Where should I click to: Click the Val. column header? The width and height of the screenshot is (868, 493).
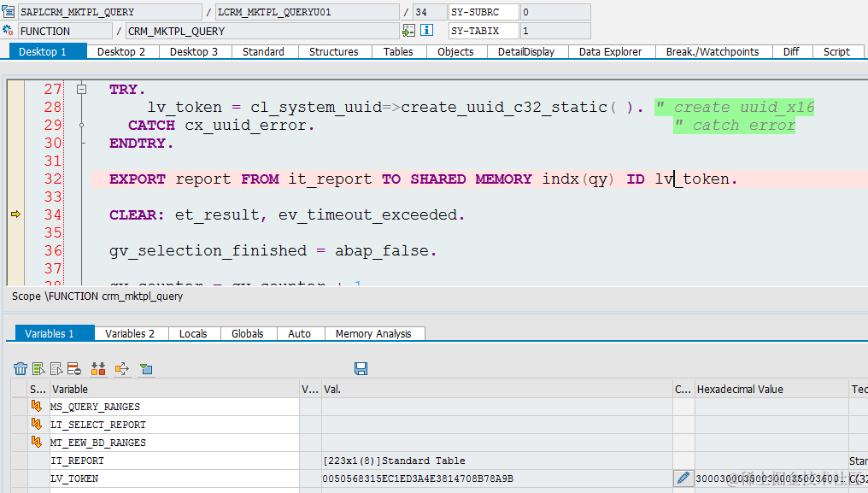pos(496,389)
